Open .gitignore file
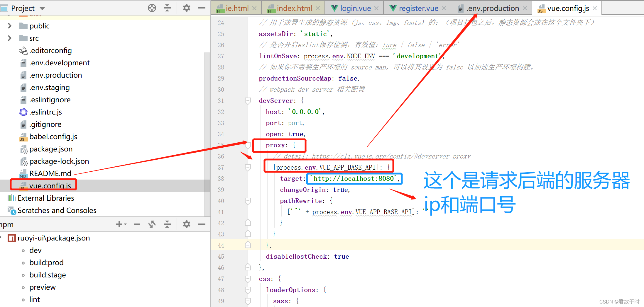This screenshot has width=644, height=307. click(45, 124)
